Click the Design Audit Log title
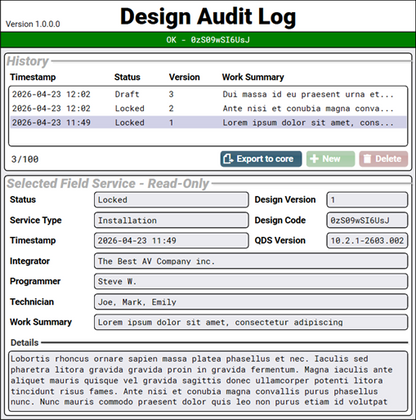Viewport: 416px width, 420px height. point(208,17)
